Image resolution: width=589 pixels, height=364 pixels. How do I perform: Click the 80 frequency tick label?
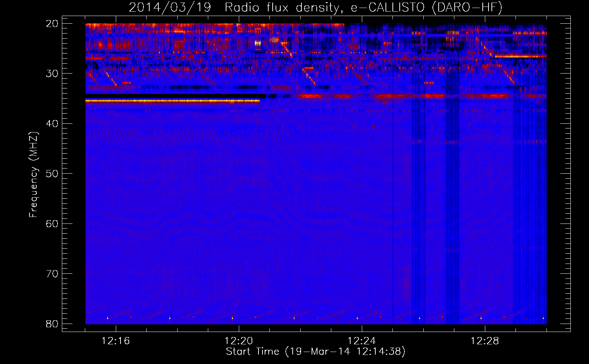(52, 324)
